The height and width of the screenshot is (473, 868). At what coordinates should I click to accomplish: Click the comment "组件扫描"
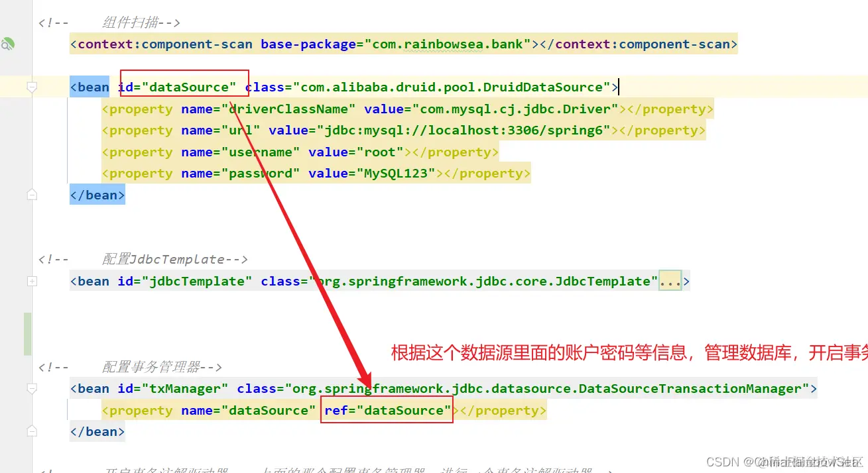tap(130, 23)
